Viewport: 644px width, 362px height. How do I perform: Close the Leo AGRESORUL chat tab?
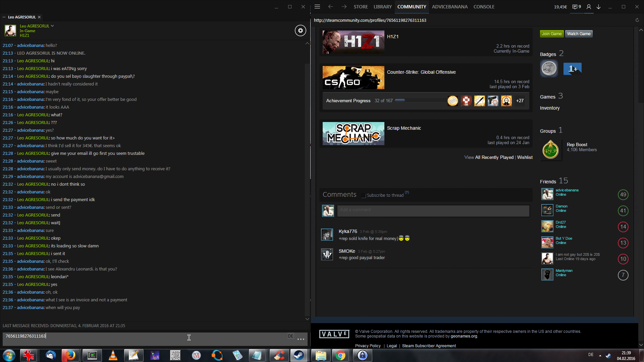click(x=39, y=17)
